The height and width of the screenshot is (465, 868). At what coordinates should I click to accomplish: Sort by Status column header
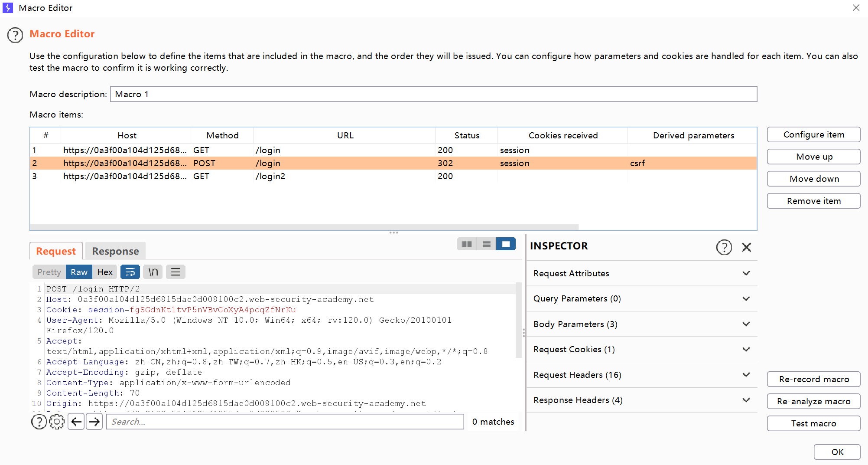pyautogui.click(x=467, y=135)
